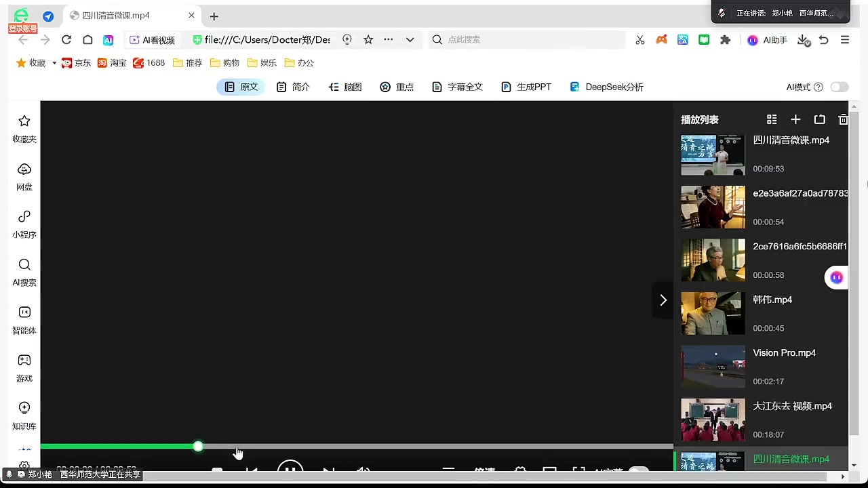Open a new browser tab

(x=214, y=16)
